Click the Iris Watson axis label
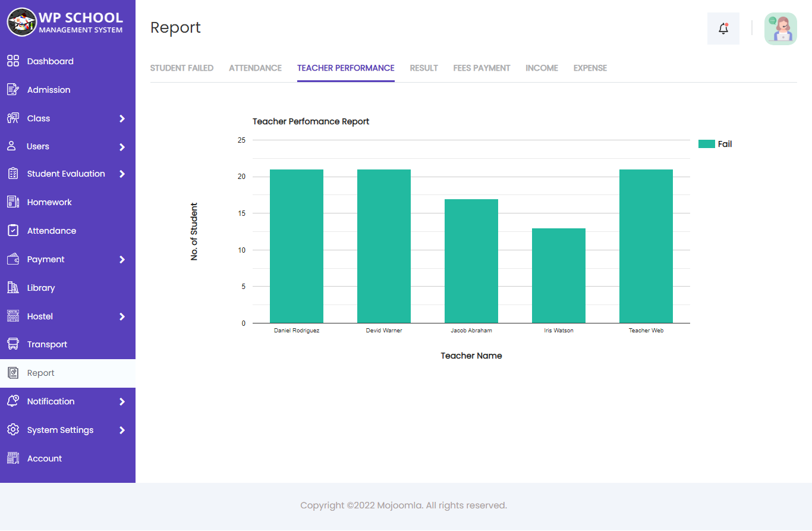 (x=559, y=330)
